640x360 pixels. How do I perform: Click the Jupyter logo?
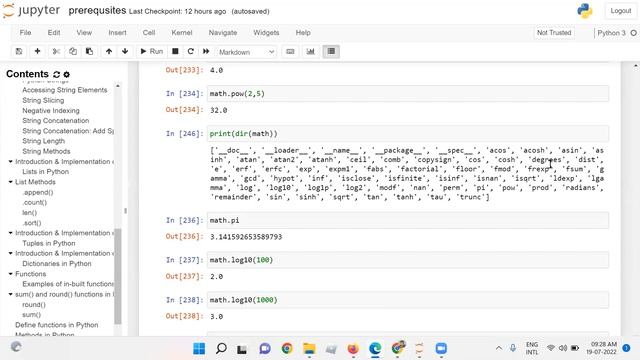click(31, 11)
